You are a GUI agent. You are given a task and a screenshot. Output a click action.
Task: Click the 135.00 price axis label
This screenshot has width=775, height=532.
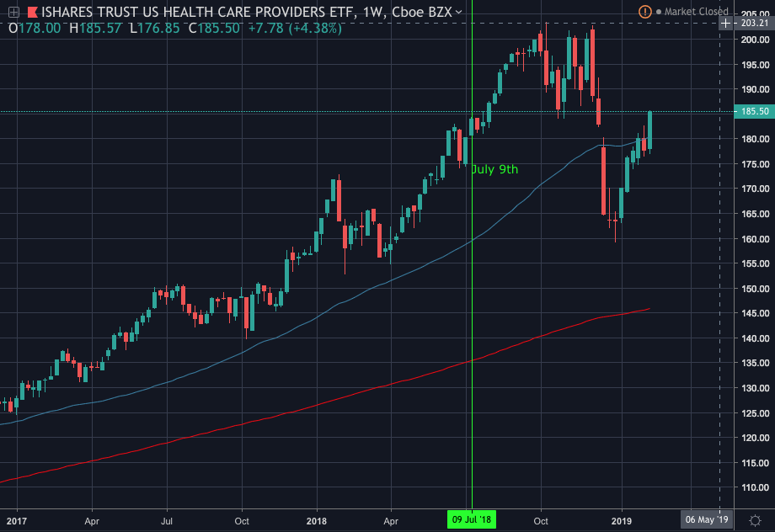point(755,363)
